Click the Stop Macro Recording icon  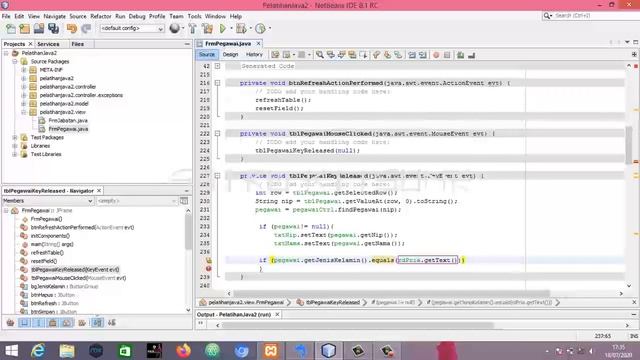point(447,55)
